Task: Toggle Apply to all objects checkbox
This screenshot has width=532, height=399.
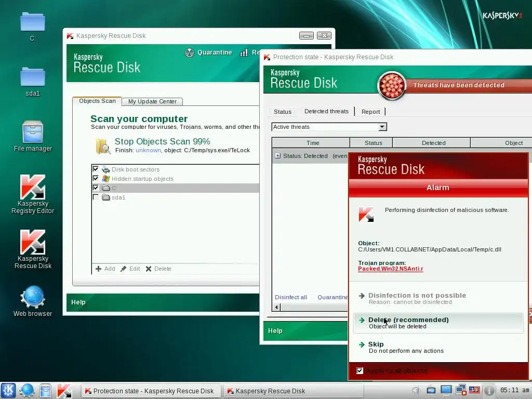Action: point(360,370)
